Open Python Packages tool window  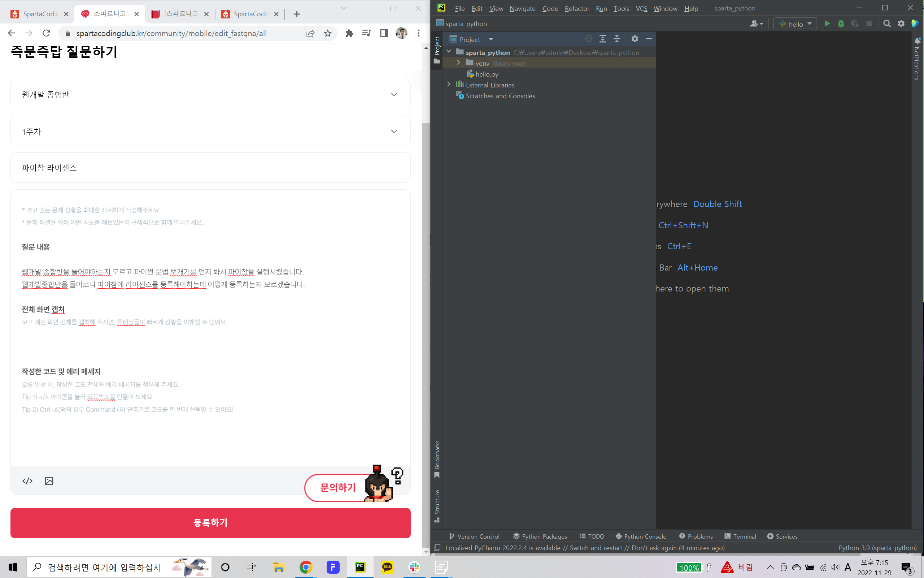pyautogui.click(x=540, y=536)
